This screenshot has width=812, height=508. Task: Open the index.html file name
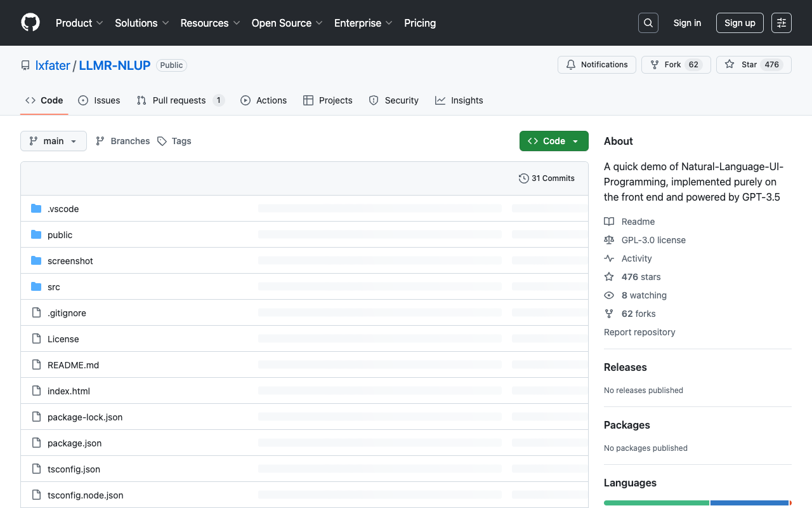pyautogui.click(x=69, y=391)
